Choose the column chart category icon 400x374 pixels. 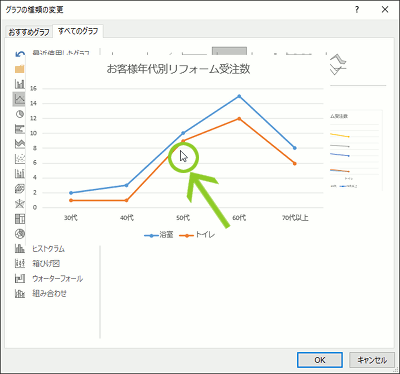click(x=20, y=84)
